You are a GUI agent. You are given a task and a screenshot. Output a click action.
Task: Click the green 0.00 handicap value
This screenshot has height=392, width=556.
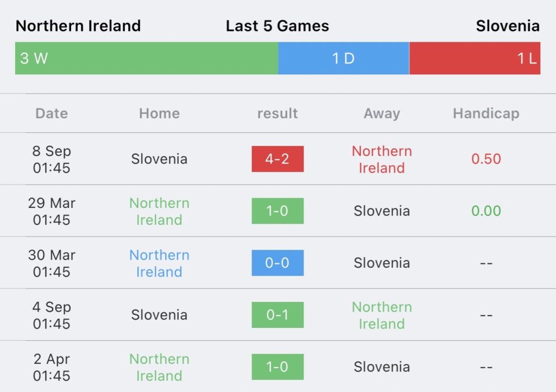click(x=486, y=211)
